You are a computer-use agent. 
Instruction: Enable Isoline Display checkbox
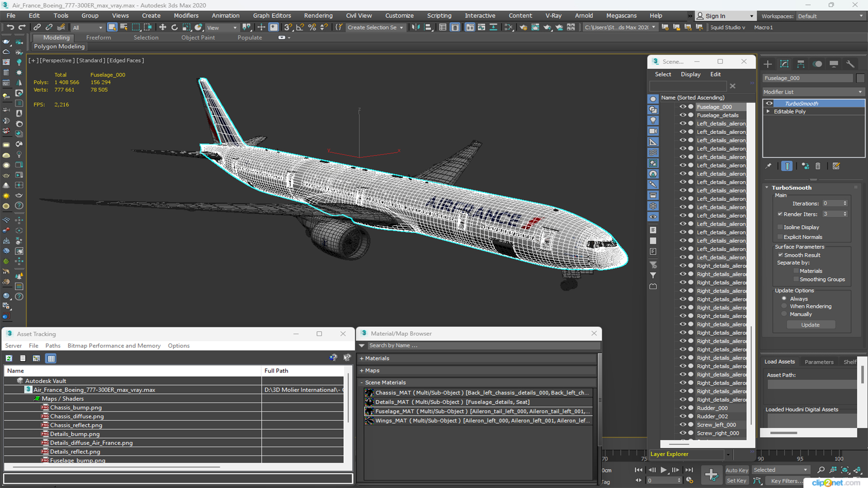point(780,227)
